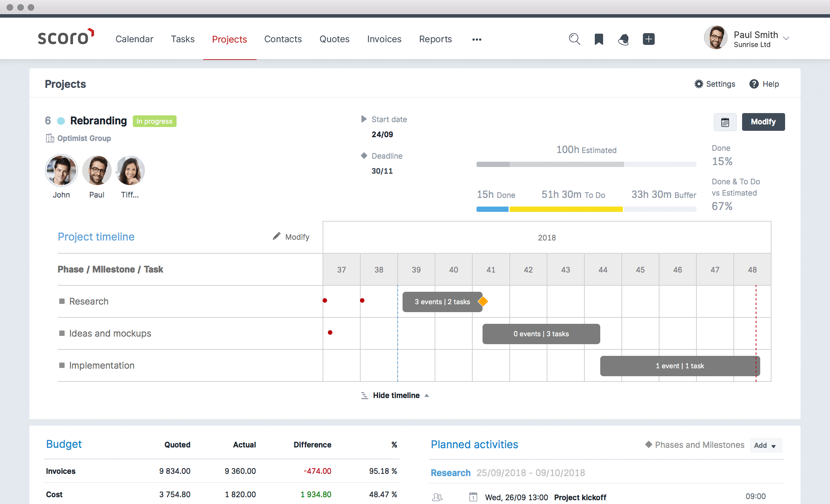Click the Settings gear icon
830x504 pixels.
pos(699,84)
